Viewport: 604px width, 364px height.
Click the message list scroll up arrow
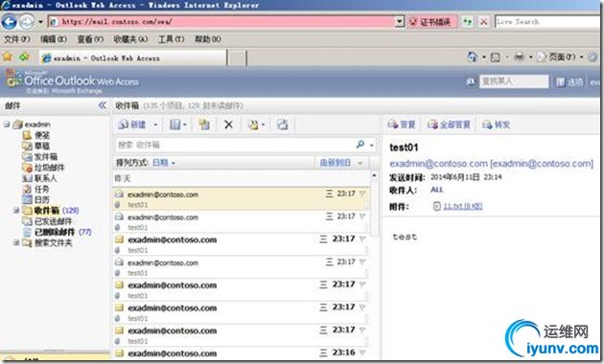click(374, 176)
